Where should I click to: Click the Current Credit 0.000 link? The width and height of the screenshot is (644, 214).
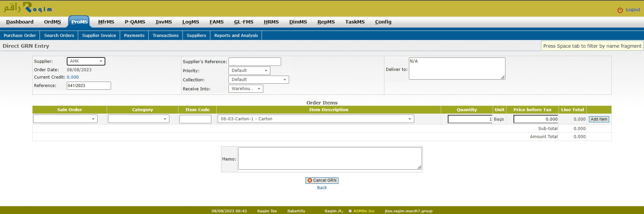(x=73, y=77)
